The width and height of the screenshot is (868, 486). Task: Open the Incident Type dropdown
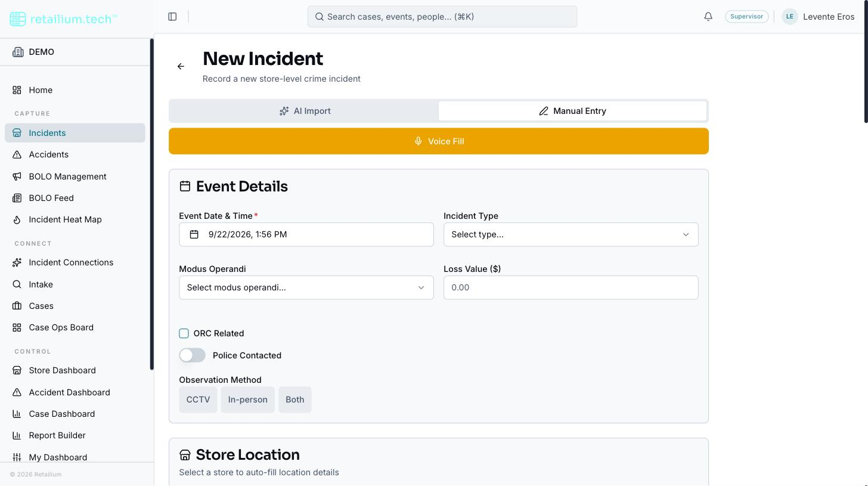pos(571,234)
